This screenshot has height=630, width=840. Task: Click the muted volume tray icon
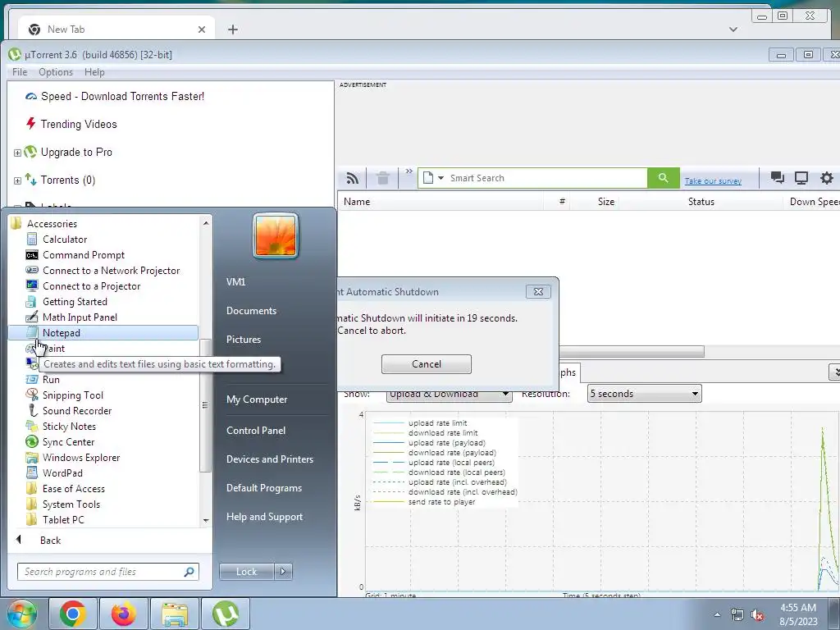[x=756, y=614]
